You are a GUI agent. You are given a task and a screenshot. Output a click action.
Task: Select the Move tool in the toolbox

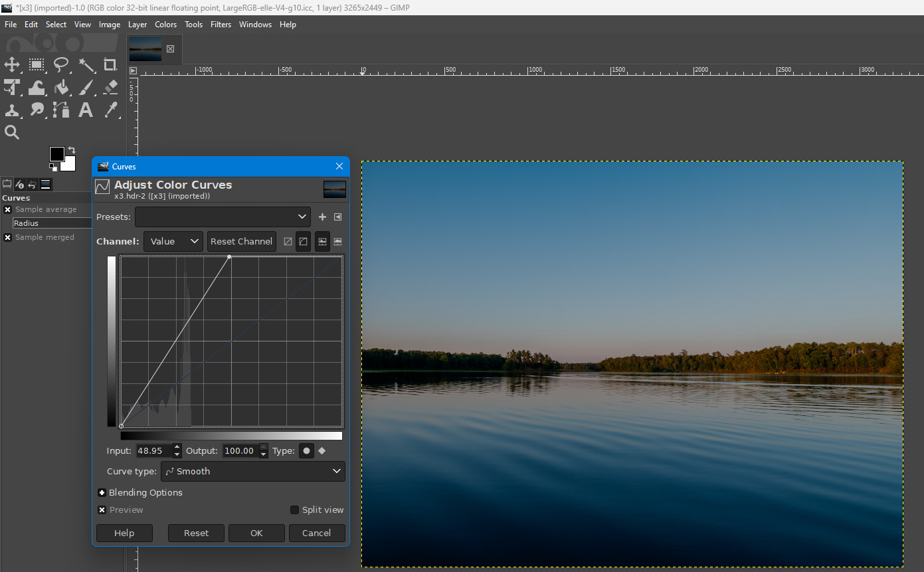(x=12, y=64)
